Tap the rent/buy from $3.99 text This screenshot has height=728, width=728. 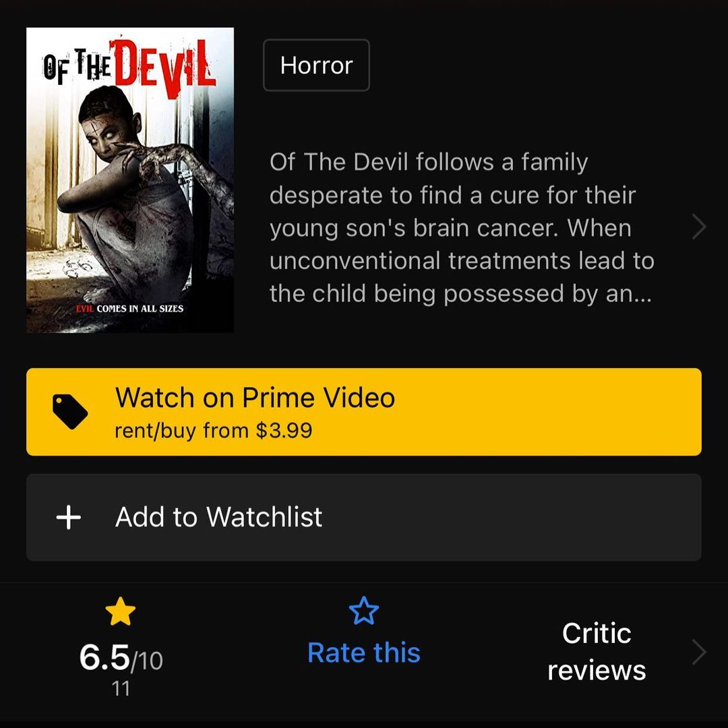(214, 430)
